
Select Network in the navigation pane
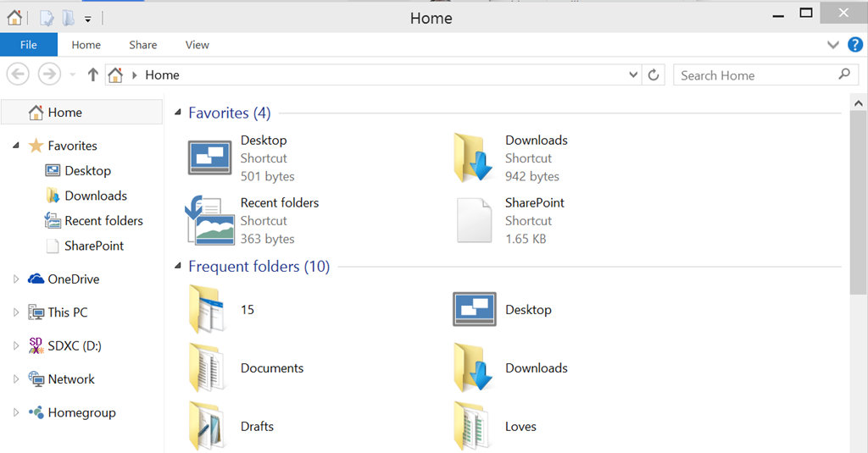tap(71, 379)
